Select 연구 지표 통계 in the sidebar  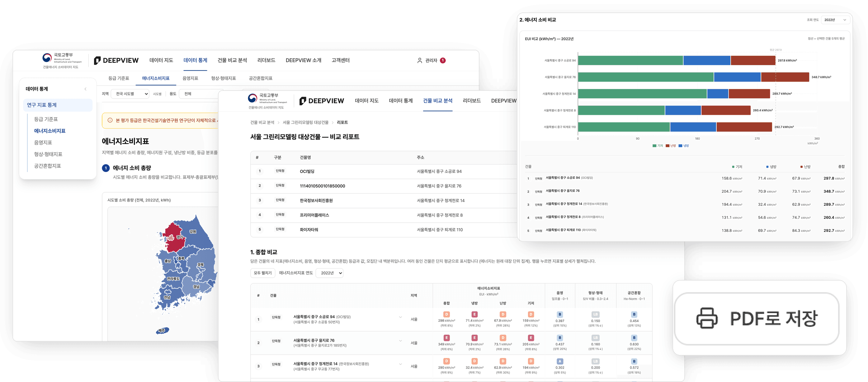58,105
